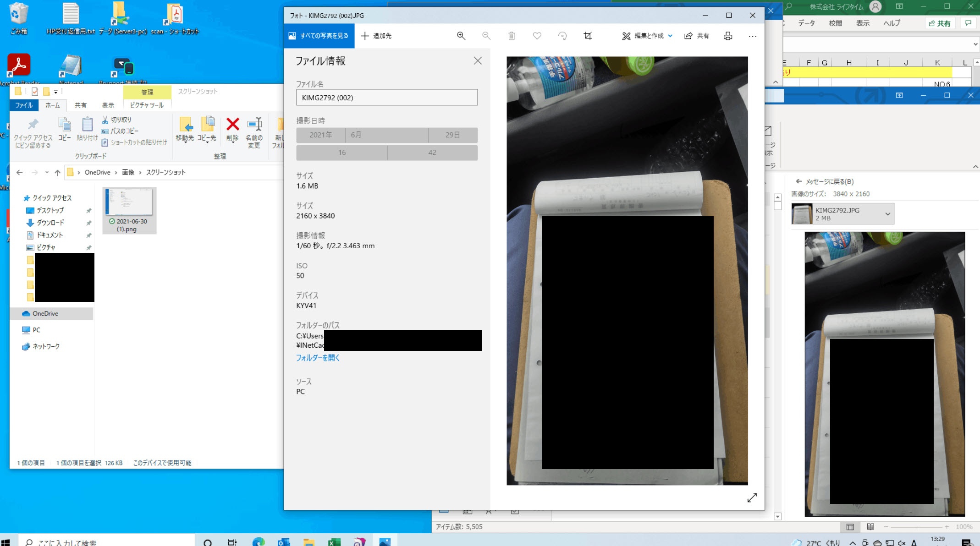The height and width of the screenshot is (546, 980).
Task: Rotate the photo with rotate icon
Action: point(562,36)
